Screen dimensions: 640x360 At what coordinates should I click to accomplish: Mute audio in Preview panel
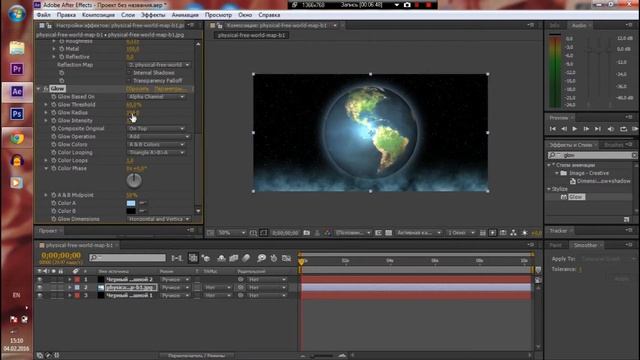pos(611,129)
